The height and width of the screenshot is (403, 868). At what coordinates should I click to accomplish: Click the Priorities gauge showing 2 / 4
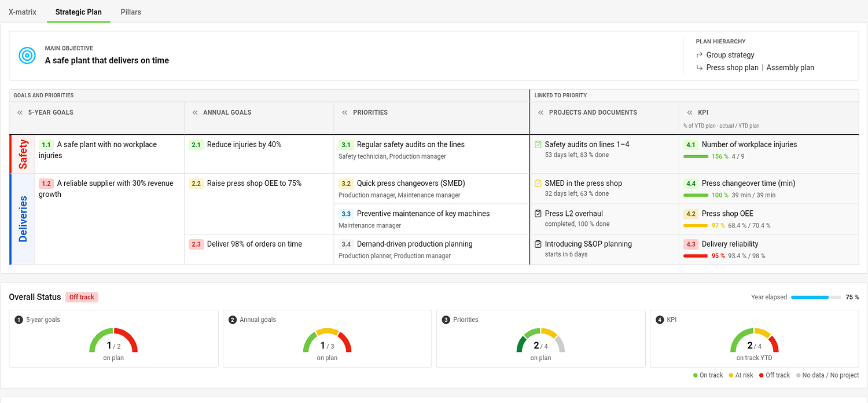540,341
